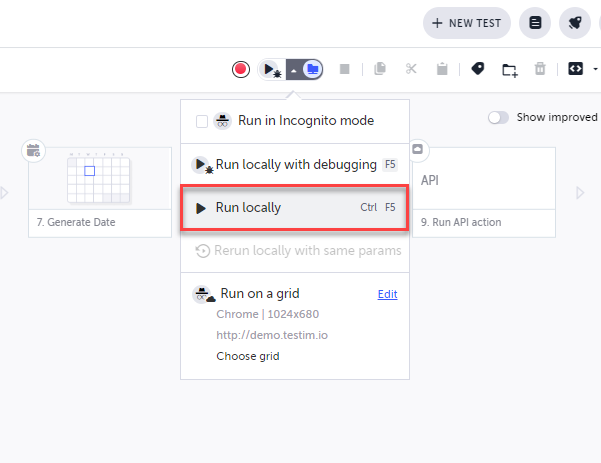Click the Choose grid text
Image resolution: width=601 pixels, height=463 pixels.
click(248, 356)
